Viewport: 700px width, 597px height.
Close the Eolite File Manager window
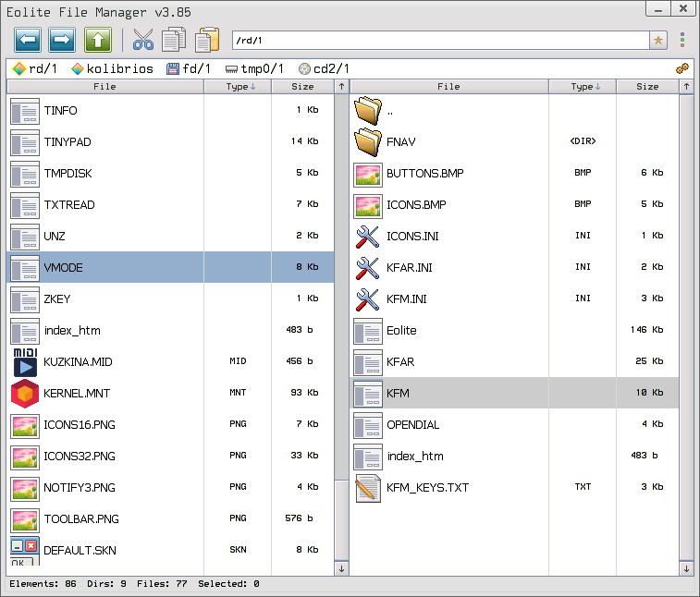pyautogui.click(x=683, y=9)
